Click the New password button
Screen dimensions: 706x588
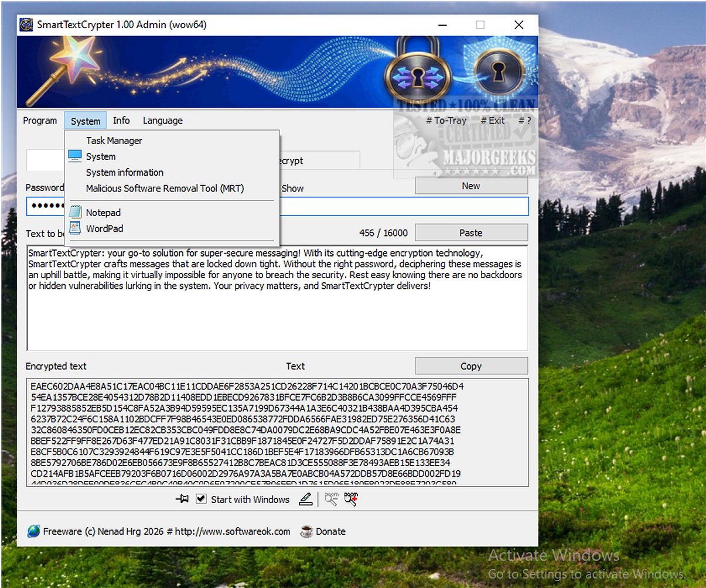click(x=471, y=186)
